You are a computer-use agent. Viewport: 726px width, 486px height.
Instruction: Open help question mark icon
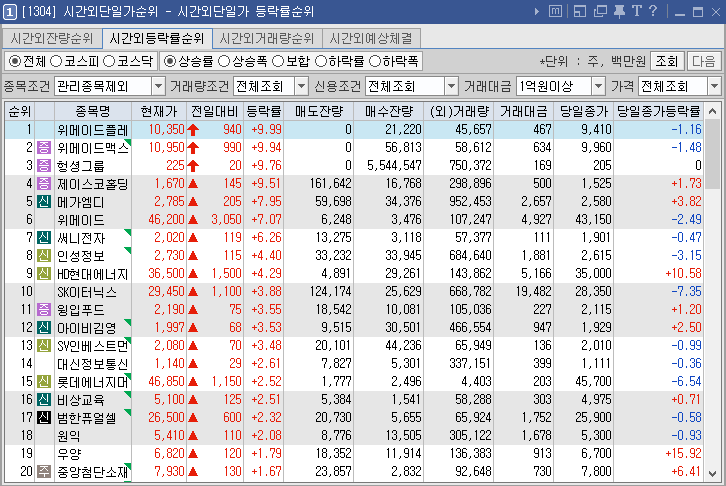(x=653, y=11)
